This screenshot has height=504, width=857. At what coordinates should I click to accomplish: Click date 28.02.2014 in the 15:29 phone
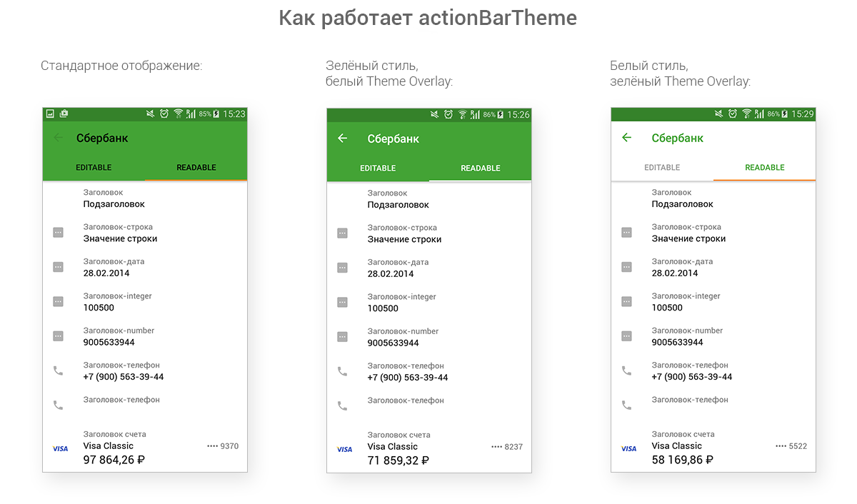coord(675,273)
